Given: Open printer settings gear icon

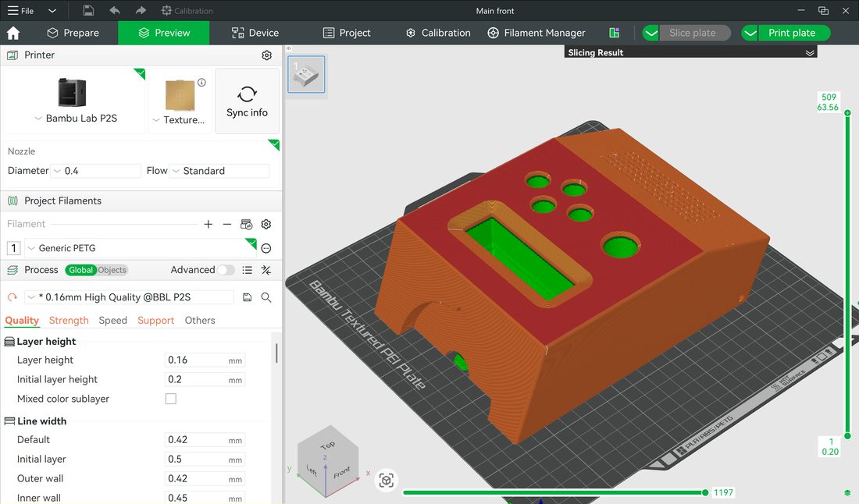Looking at the screenshot, I should [267, 55].
